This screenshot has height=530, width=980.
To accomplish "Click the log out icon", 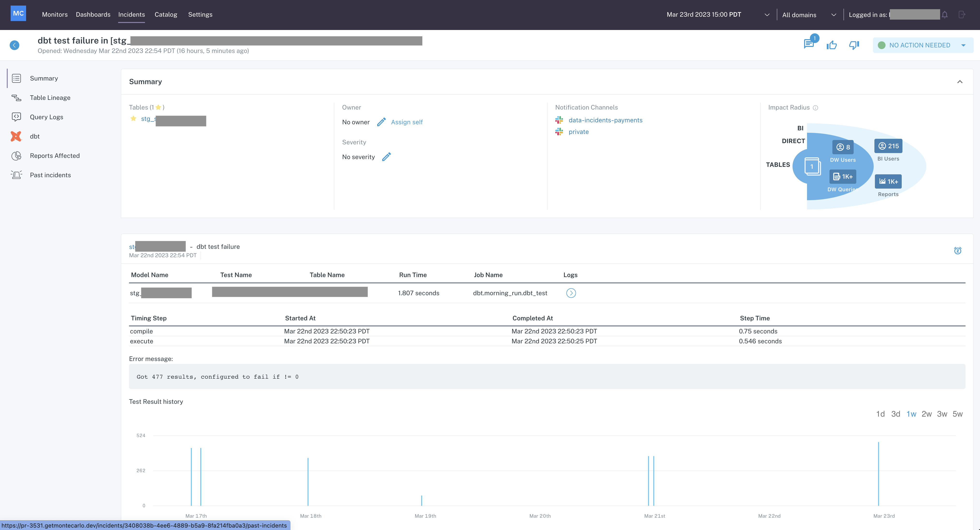I will [x=962, y=15].
